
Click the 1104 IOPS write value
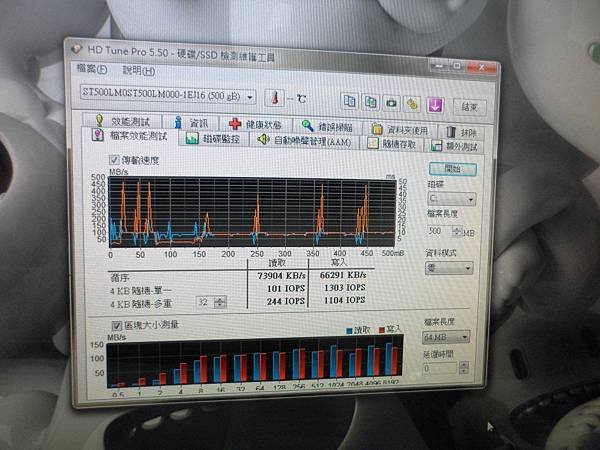(x=344, y=300)
